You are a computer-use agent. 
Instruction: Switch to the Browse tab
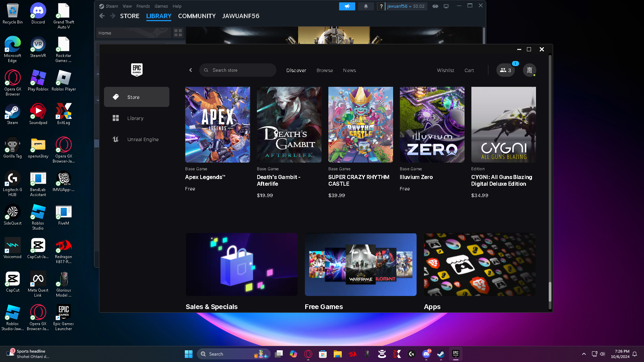[x=324, y=70]
